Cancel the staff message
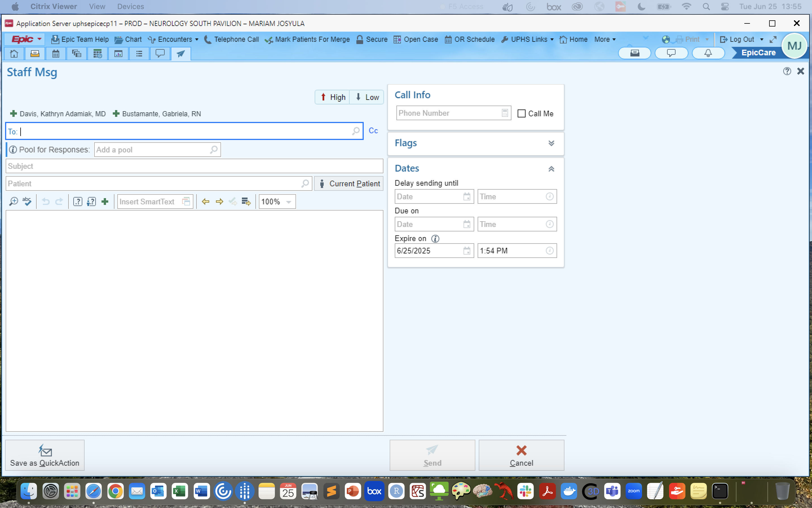812x508 pixels. point(521,455)
